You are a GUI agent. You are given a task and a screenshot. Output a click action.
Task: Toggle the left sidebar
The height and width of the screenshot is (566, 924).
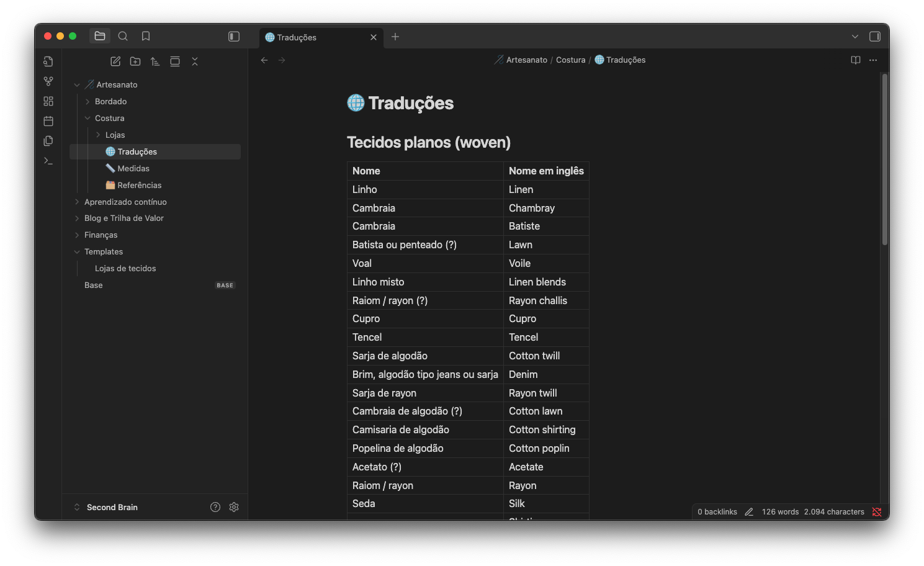pyautogui.click(x=234, y=37)
